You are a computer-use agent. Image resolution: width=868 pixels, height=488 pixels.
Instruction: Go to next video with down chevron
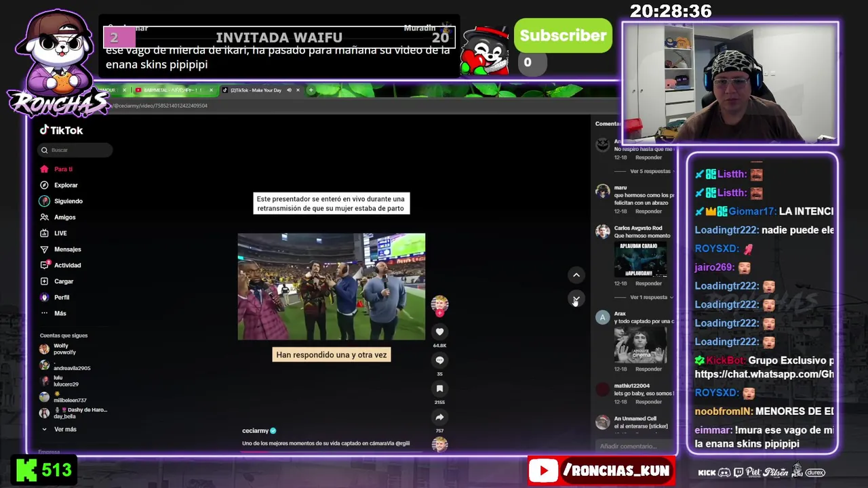(576, 299)
